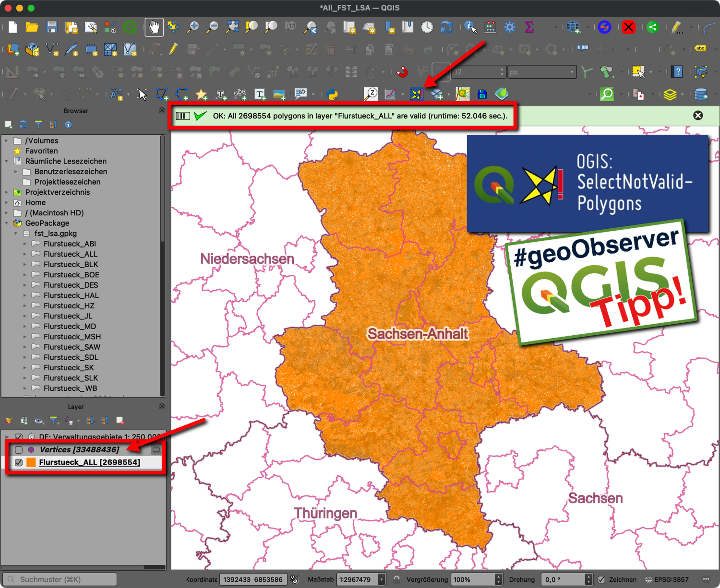The width and height of the screenshot is (720, 588).
Task: Run the SelectNotValidPolygons plugin icon
Action: click(416, 94)
